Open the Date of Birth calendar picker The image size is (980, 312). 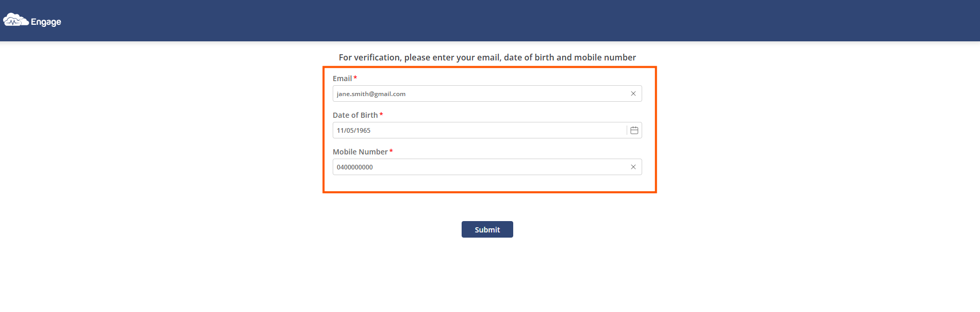point(634,130)
